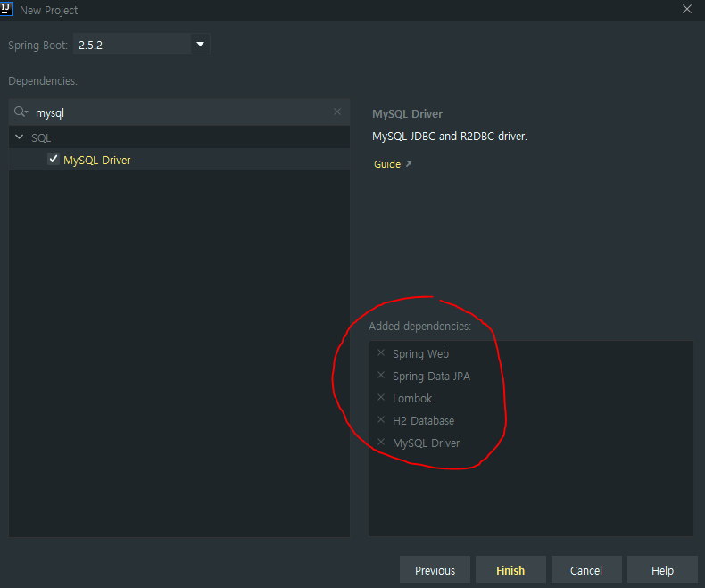This screenshot has width=705, height=588.
Task: Open search options magnifier icon
Action: (x=21, y=112)
